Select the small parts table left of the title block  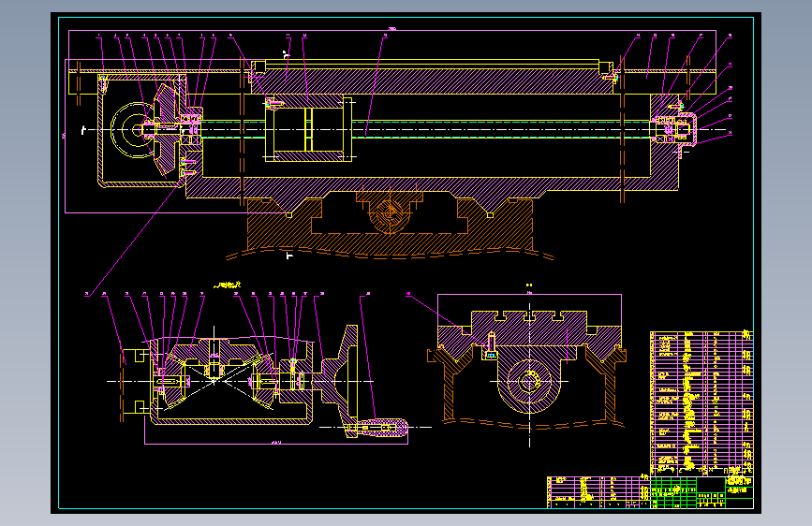click(x=598, y=492)
